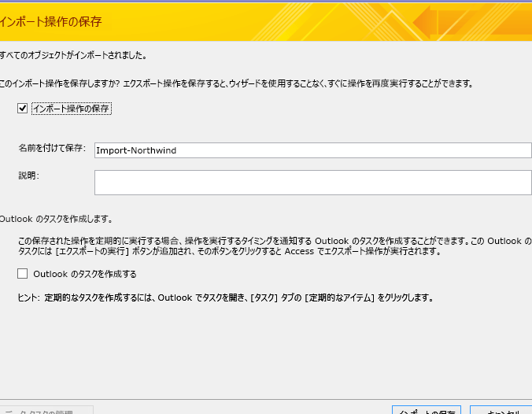This screenshot has height=414, width=532.
Task: Click the 名前を付けて保存 field label
Action: coord(52,148)
